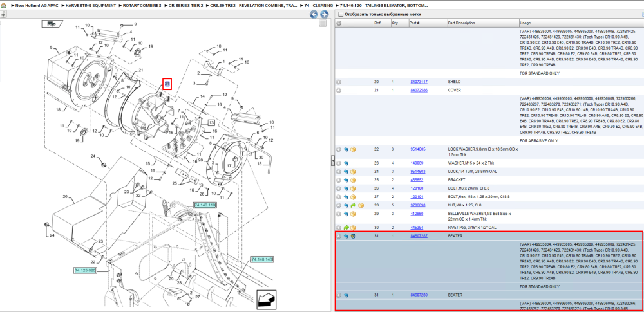Click the blue back-arrow on BEATER 84687289 row
644x312 pixels.
[x=346, y=295]
